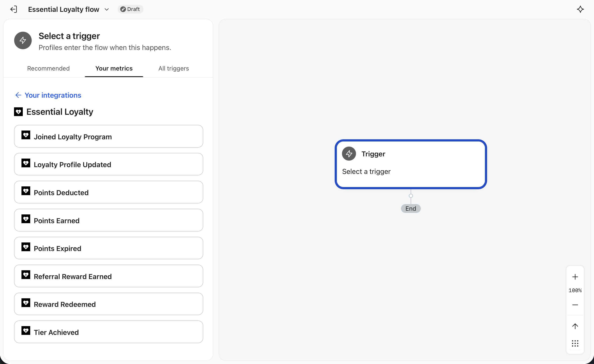Click the connector dot below the Trigger node
The width and height of the screenshot is (594, 364).
click(411, 196)
